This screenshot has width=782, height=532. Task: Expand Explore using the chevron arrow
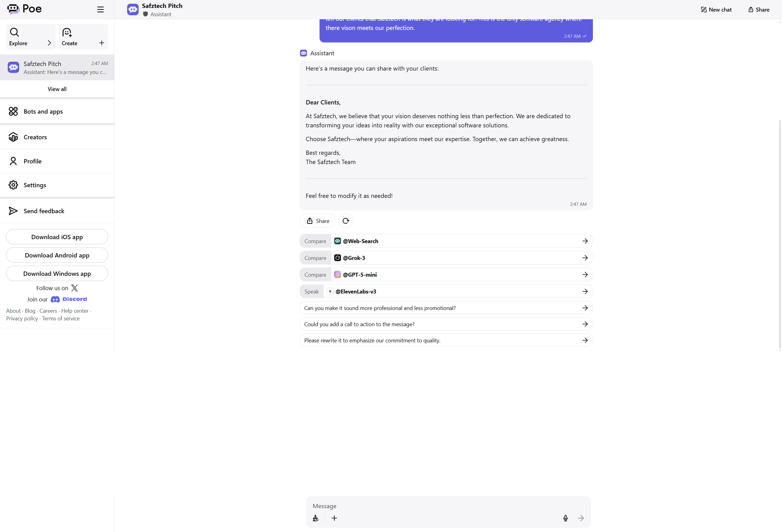click(49, 43)
